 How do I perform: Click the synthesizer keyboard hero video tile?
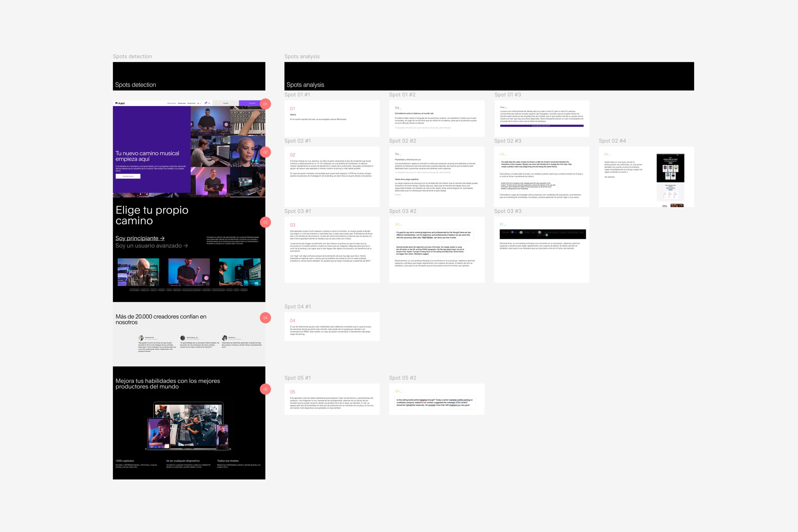248,121
